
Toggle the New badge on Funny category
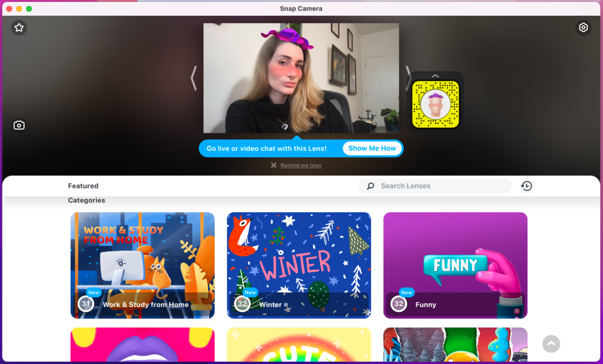(406, 292)
